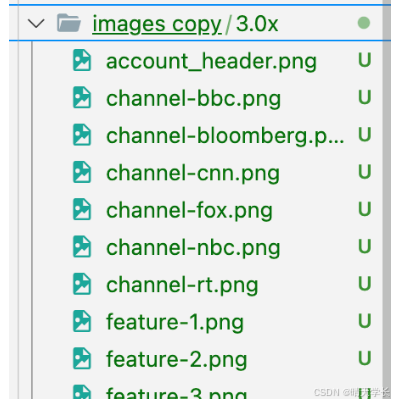Click the U status badge for feature-1.png
This screenshot has height=404, width=394.
(x=364, y=322)
